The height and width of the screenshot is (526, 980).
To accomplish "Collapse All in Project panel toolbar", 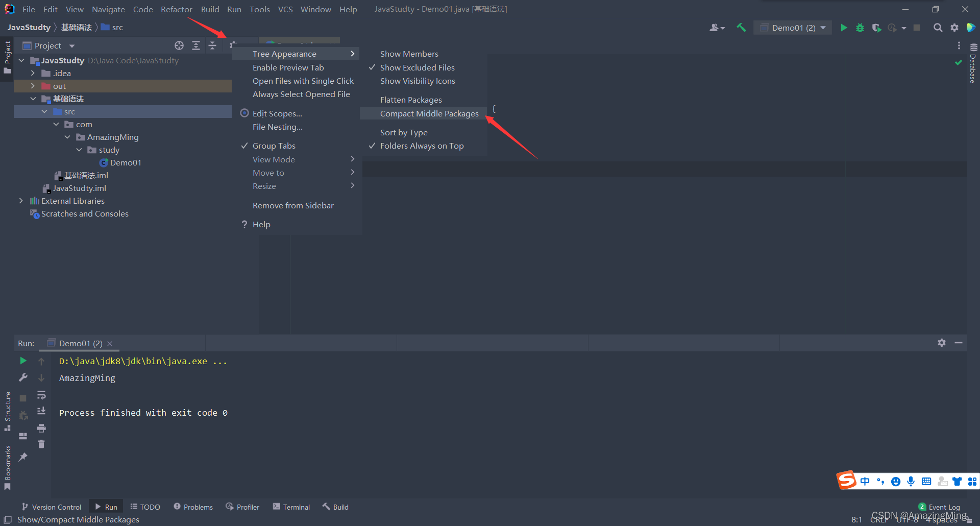I will tap(212, 45).
